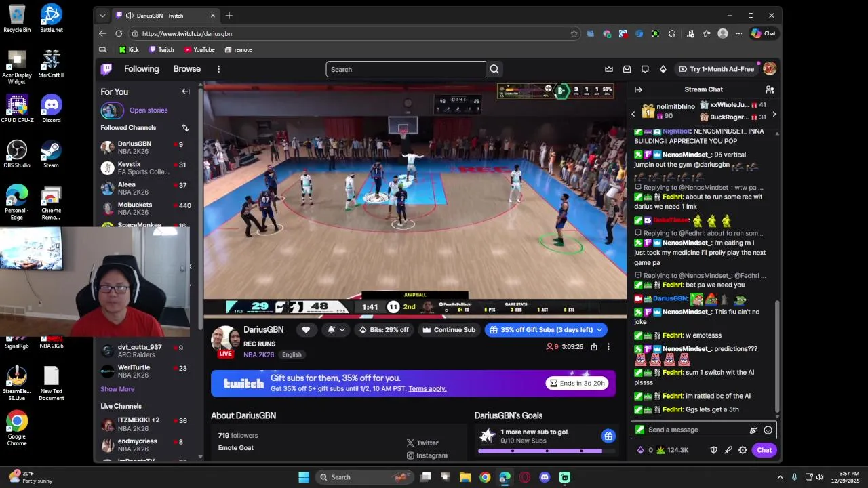The width and height of the screenshot is (868, 488).
Task: Toggle the mod sword icon
Action: click(728, 450)
